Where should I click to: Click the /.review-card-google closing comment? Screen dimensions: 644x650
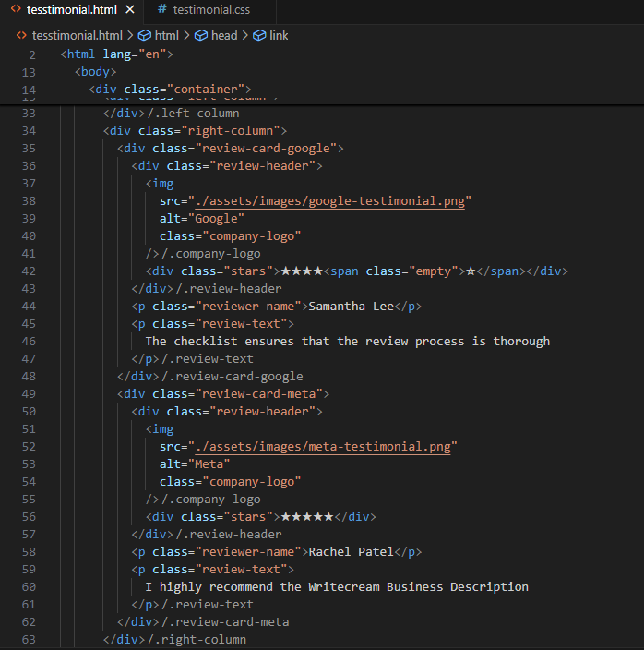(233, 377)
